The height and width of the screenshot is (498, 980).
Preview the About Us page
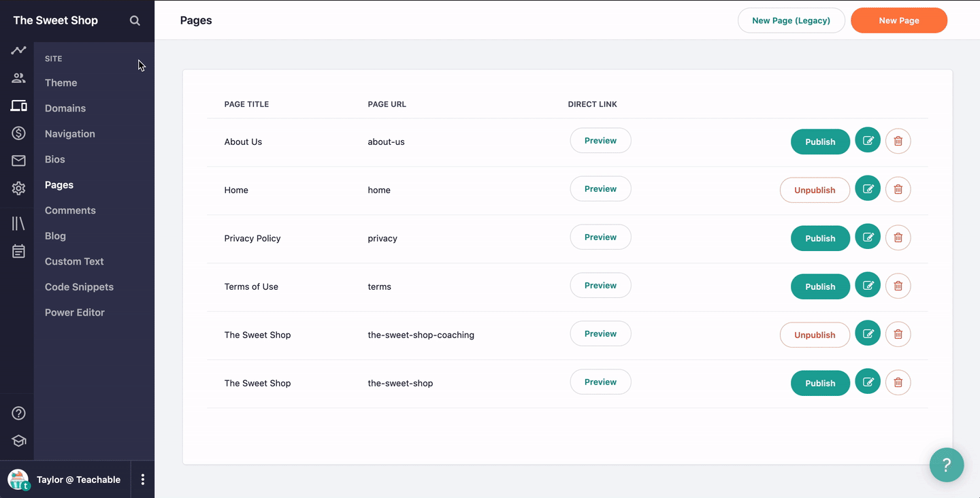click(600, 141)
